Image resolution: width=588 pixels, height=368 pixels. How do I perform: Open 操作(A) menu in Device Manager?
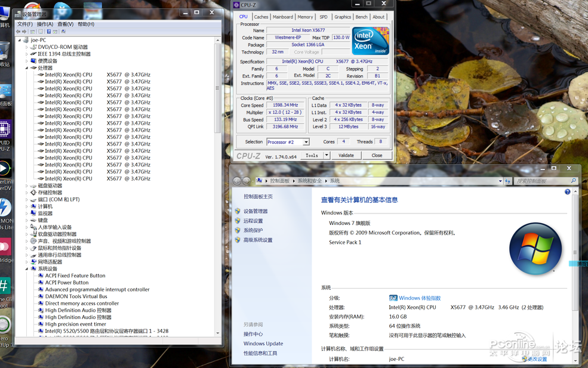coord(45,24)
